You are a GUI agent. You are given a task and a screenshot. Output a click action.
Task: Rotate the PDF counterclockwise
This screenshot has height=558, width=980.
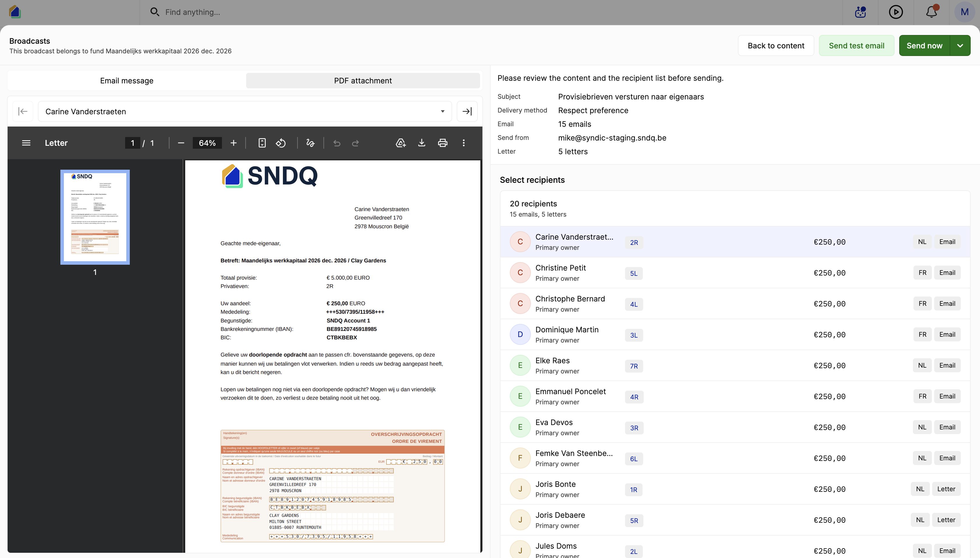281,143
